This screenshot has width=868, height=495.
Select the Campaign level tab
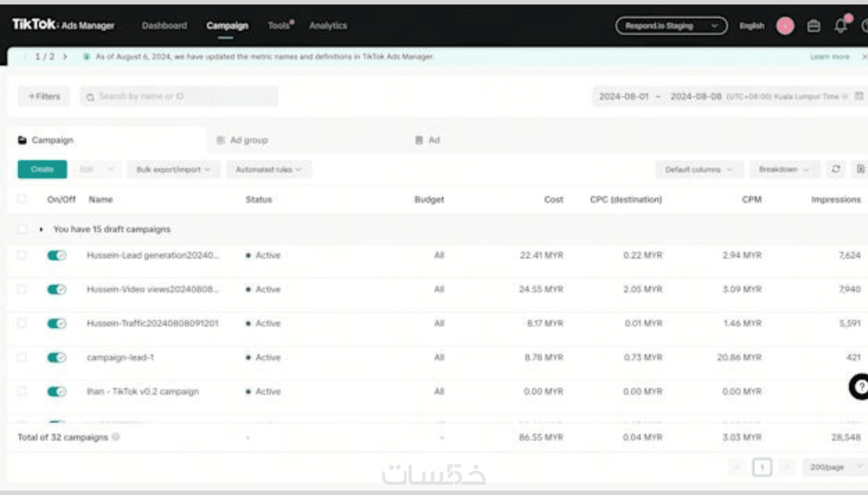pos(46,140)
